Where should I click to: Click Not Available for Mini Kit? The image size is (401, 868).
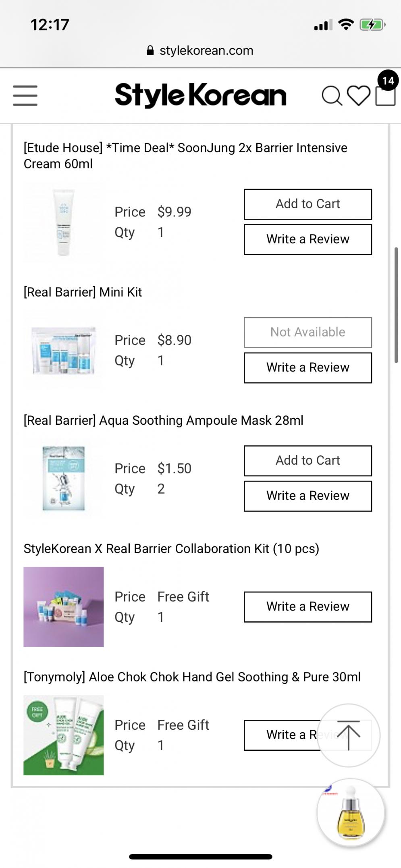pyautogui.click(x=308, y=332)
